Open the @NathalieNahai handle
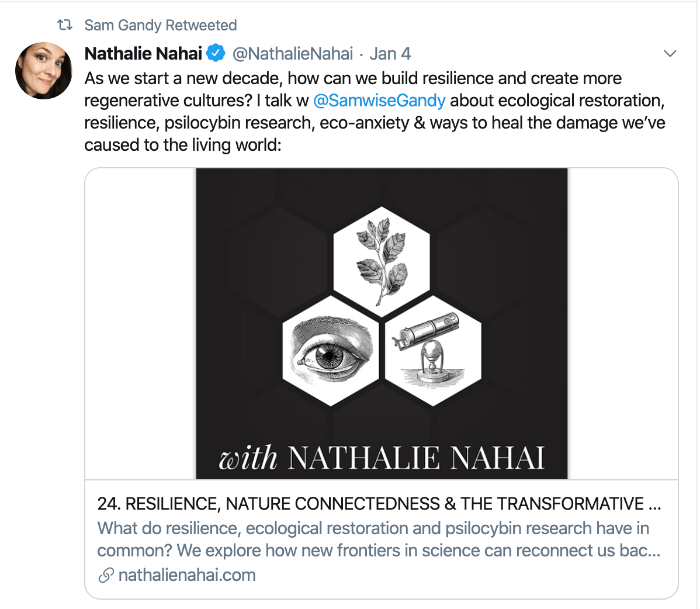Viewport: 700px width, 609px height. pyautogui.click(x=293, y=54)
